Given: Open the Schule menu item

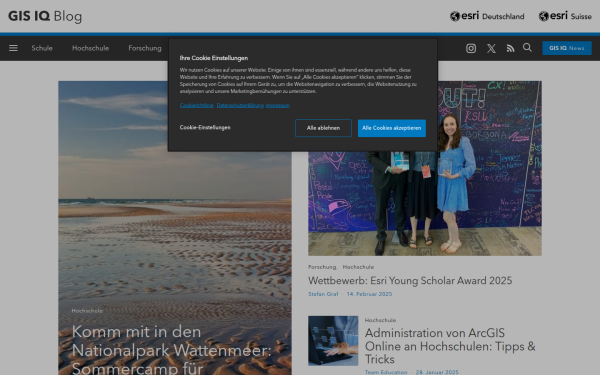Looking at the screenshot, I should tap(42, 48).
